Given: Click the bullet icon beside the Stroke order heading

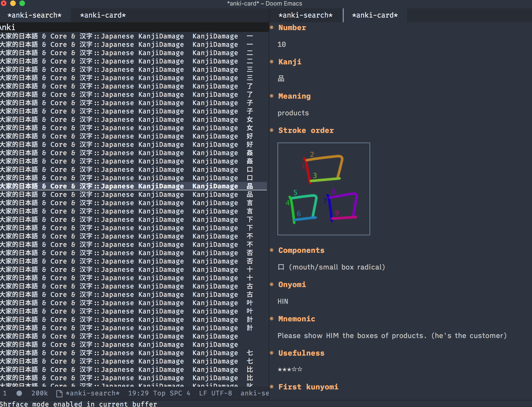Looking at the screenshot, I should click(x=272, y=130).
